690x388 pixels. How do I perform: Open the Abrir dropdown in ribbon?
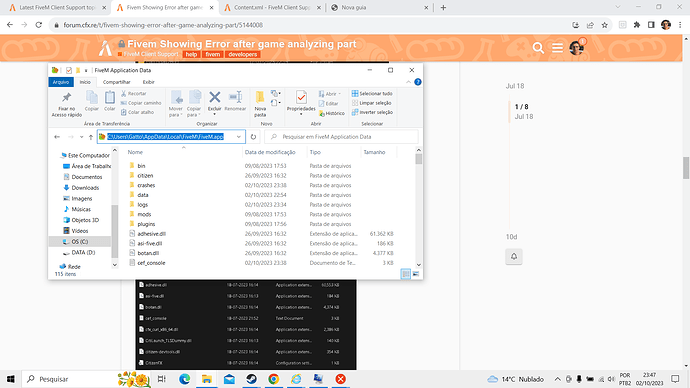tap(339, 94)
